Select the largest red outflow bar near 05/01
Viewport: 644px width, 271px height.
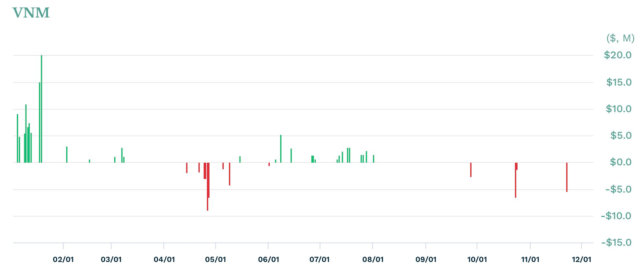pos(208,186)
